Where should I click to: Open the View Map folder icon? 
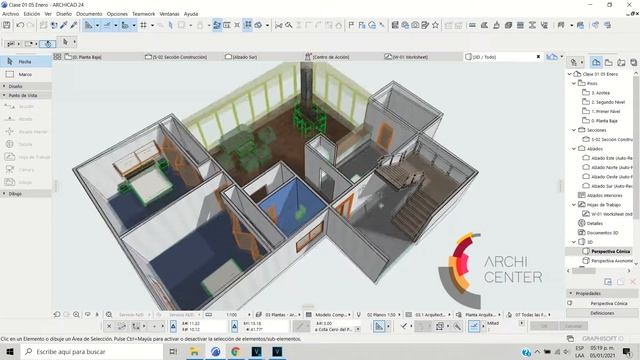point(609,62)
